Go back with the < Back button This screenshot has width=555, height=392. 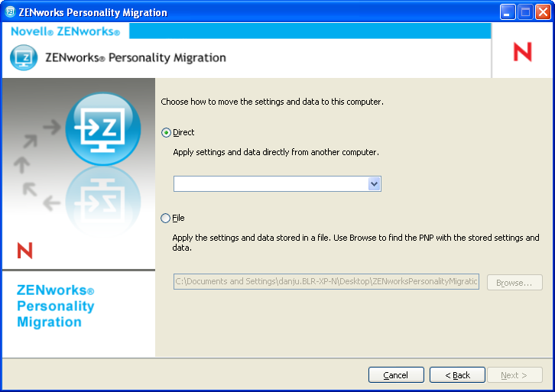click(457, 375)
